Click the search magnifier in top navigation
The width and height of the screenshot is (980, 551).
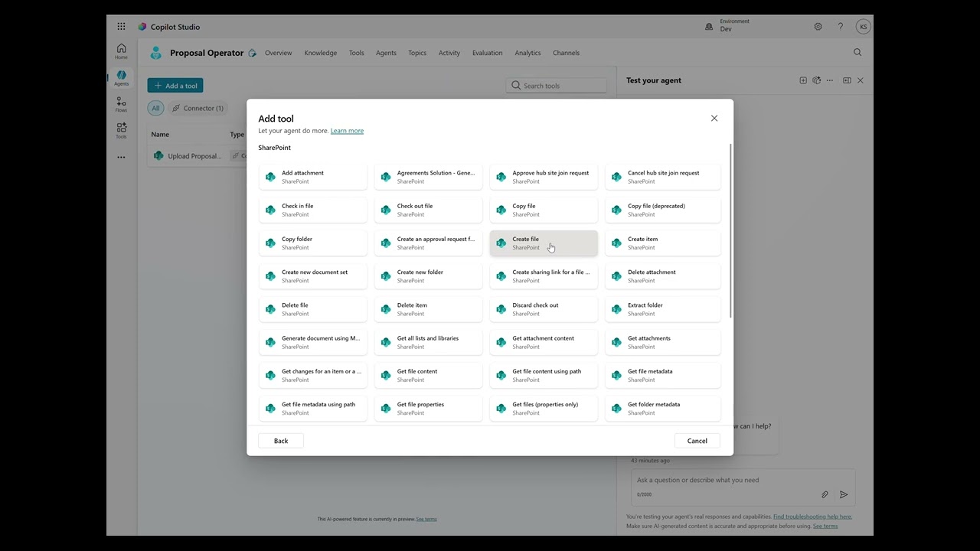[857, 53]
